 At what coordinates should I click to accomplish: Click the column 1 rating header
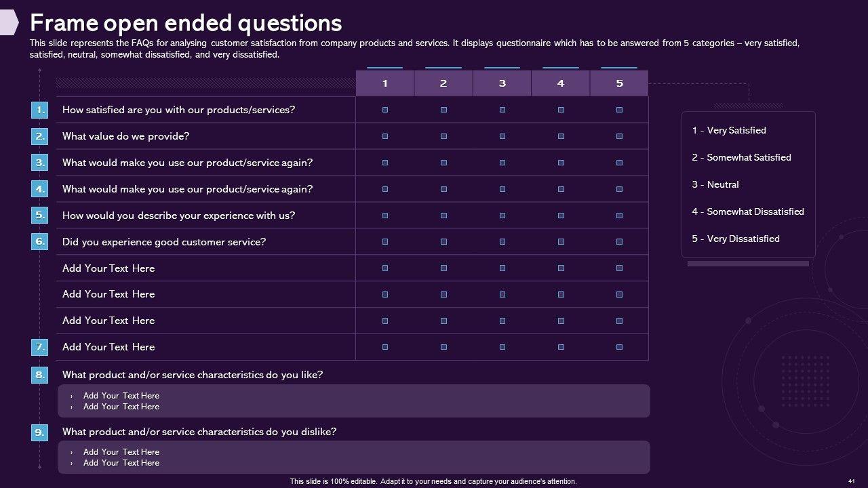385,83
